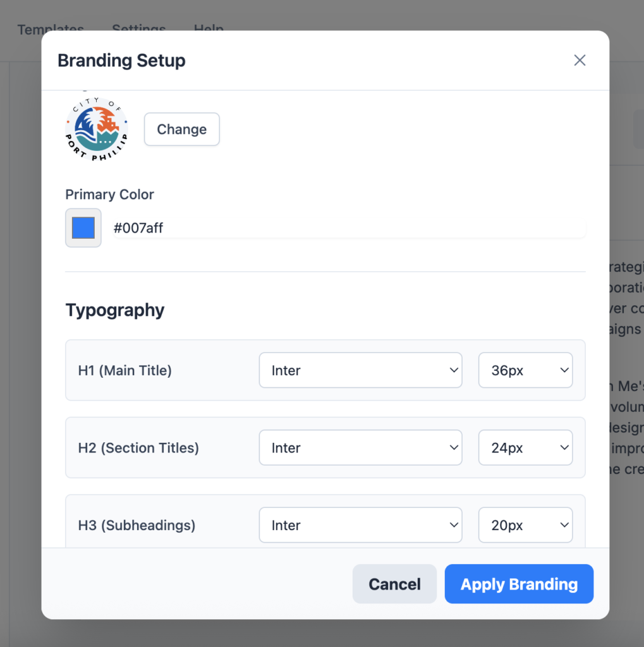The image size is (644, 647).
Task: Focus the #007aff hex color field
Action: coord(349,227)
